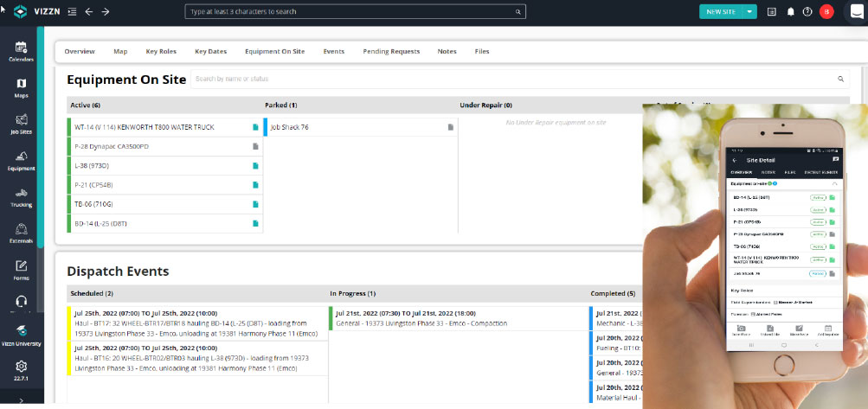This screenshot has height=409, width=868.
Task: Open the list report icon in header
Action: point(772,11)
